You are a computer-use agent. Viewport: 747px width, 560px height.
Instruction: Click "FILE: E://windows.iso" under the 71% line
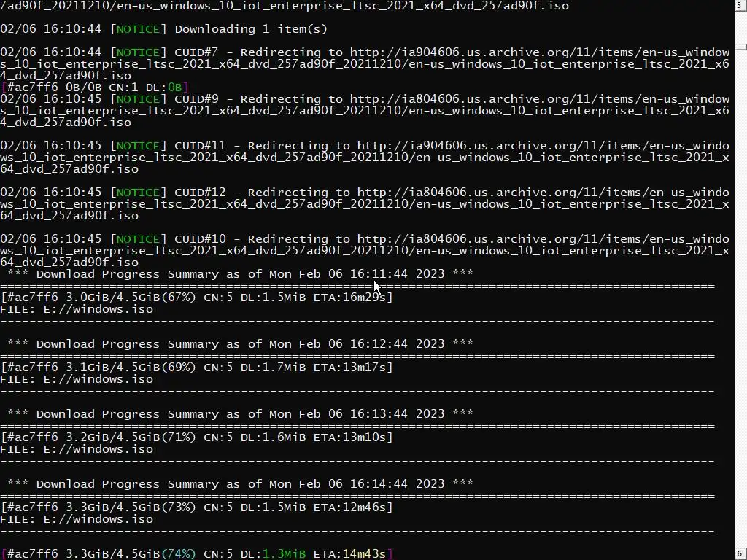click(77, 449)
